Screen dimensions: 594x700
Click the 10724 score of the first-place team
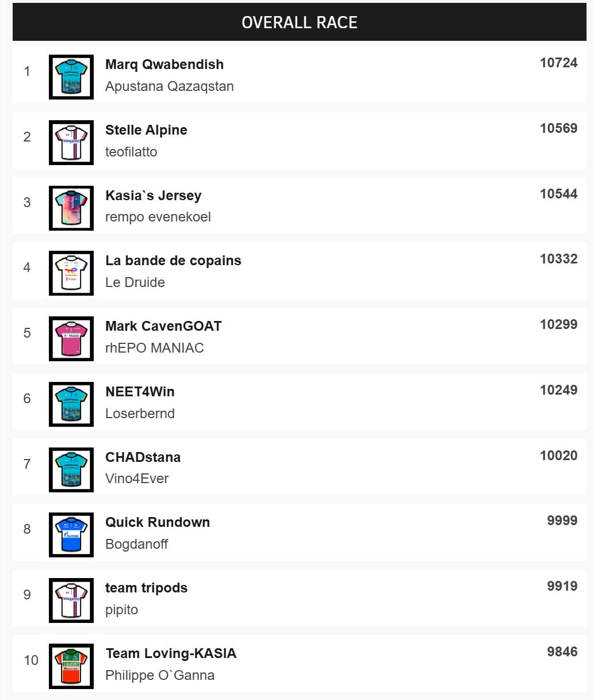pos(558,63)
